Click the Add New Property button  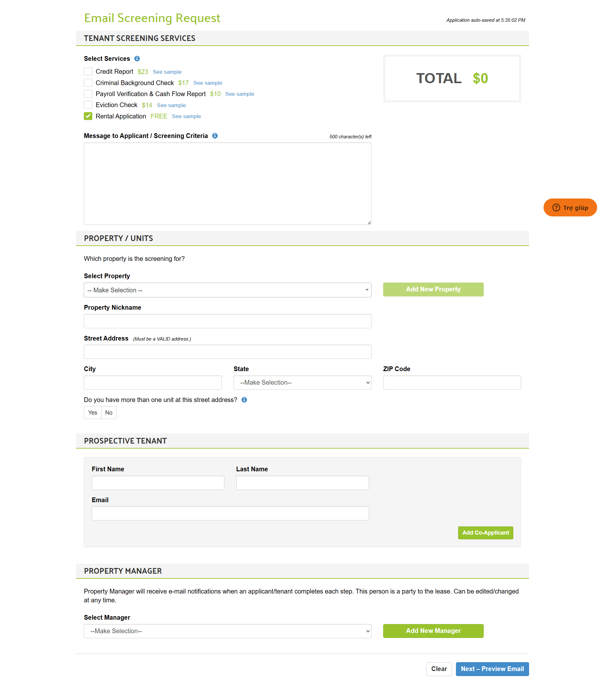pos(433,289)
